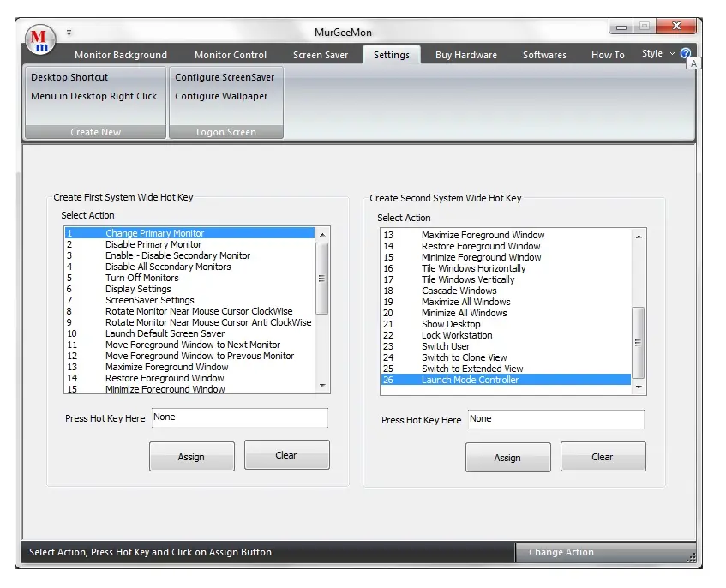This screenshot has height=588, width=726.
Task: Select Turn Off Monitors action
Action: 189,278
